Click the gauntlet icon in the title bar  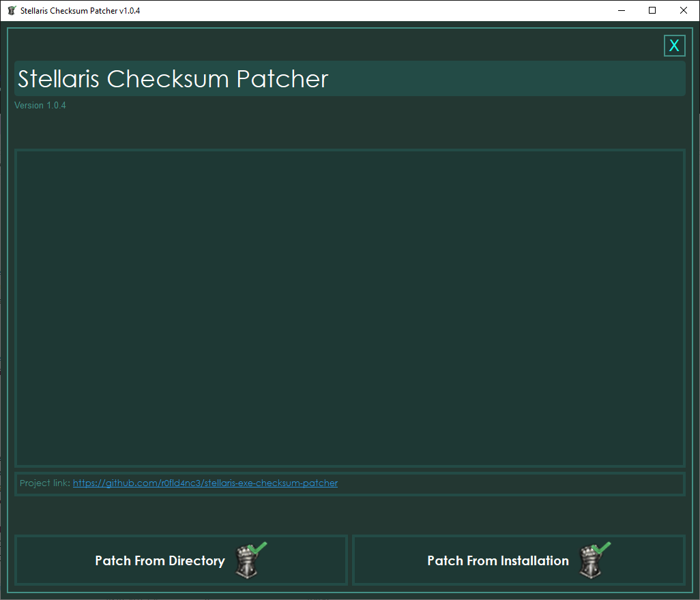pyautogui.click(x=12, y=10)
